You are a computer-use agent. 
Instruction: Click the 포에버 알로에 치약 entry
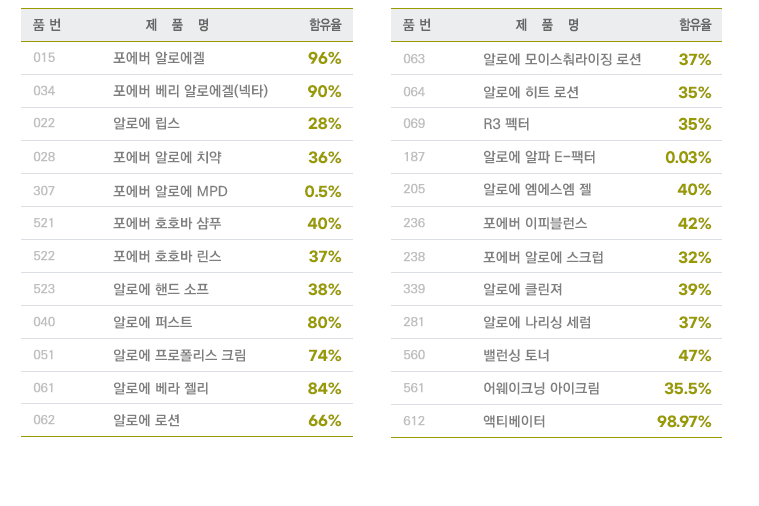click(x=167, y=157)
